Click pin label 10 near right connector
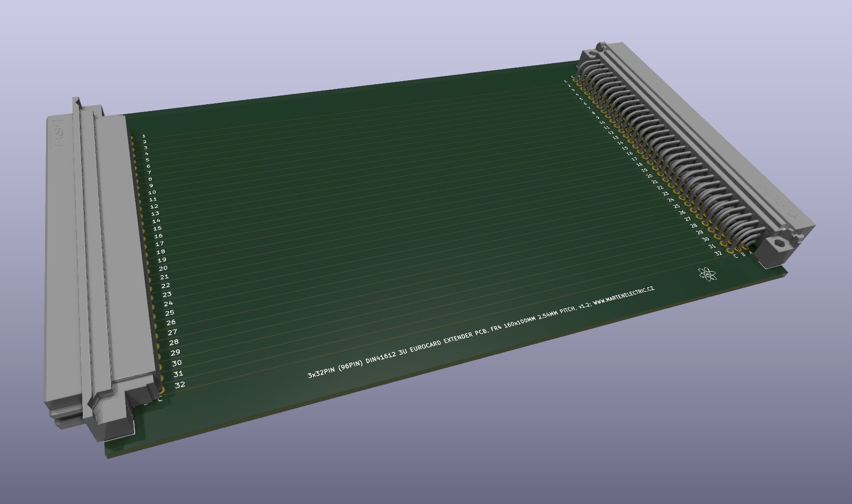Viewport: 852px width, 504px height. [x=602, y=122]
